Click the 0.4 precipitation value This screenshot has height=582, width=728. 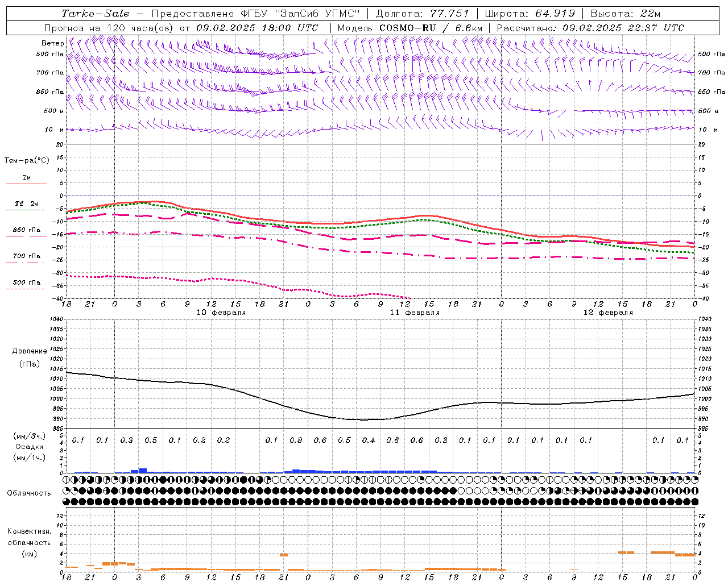(369, 440)
